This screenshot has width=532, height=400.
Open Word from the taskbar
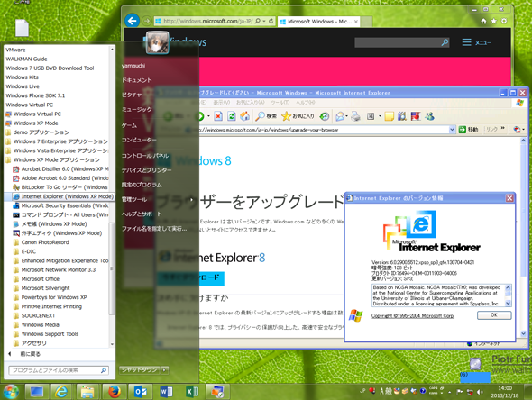[x=166, y=392]
